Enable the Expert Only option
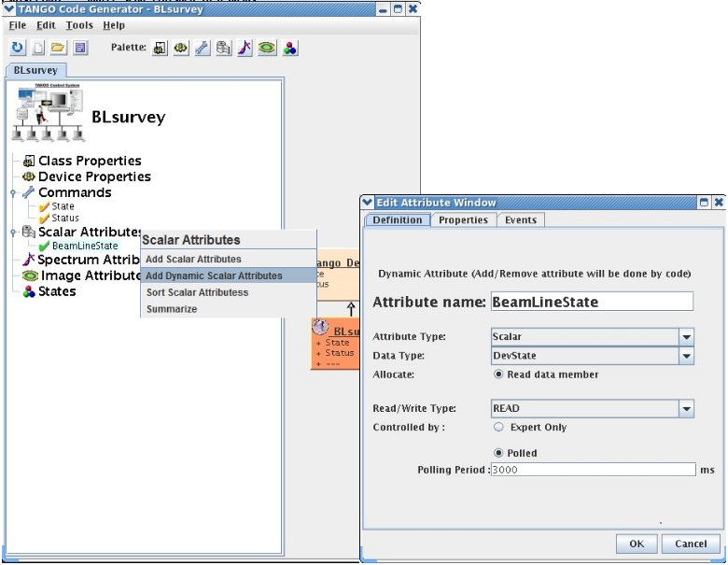728x565 pixels. [497, 427]
